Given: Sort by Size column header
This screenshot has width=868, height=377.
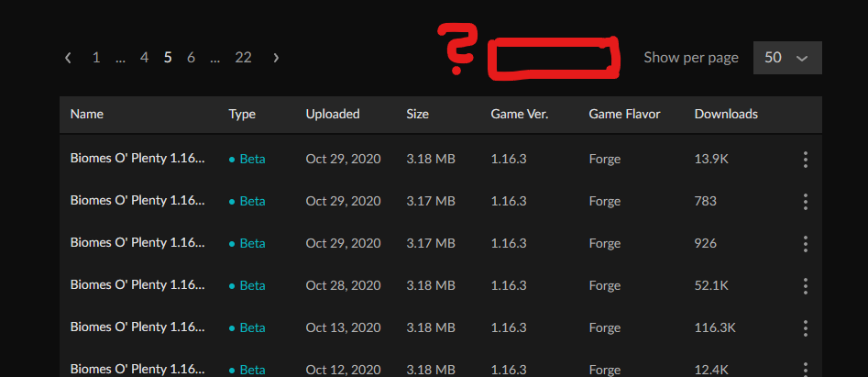Looking at the screenshot, I should [x=417, y=115].
